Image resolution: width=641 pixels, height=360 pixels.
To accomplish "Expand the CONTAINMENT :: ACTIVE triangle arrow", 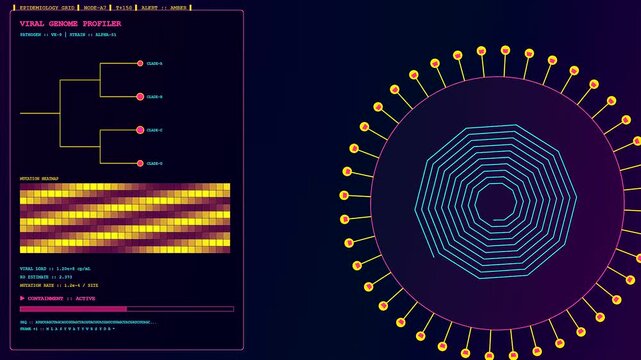I will tap(22, 298).
